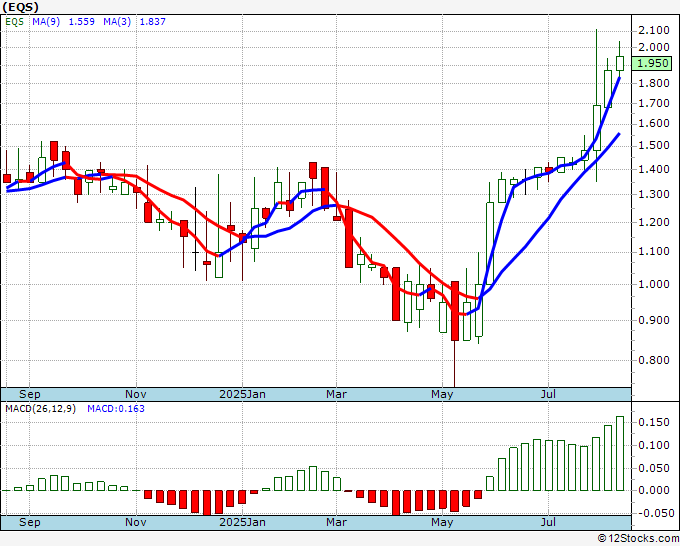Click the 1.100 price axis label
The height and width of the screenshot is (546, 680).
tap(654, 252)
